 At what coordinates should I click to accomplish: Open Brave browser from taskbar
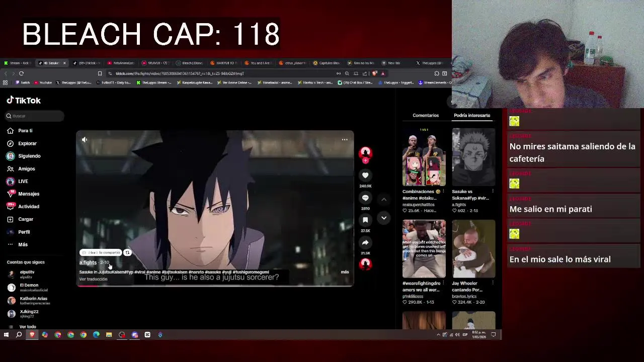point(32,335)
